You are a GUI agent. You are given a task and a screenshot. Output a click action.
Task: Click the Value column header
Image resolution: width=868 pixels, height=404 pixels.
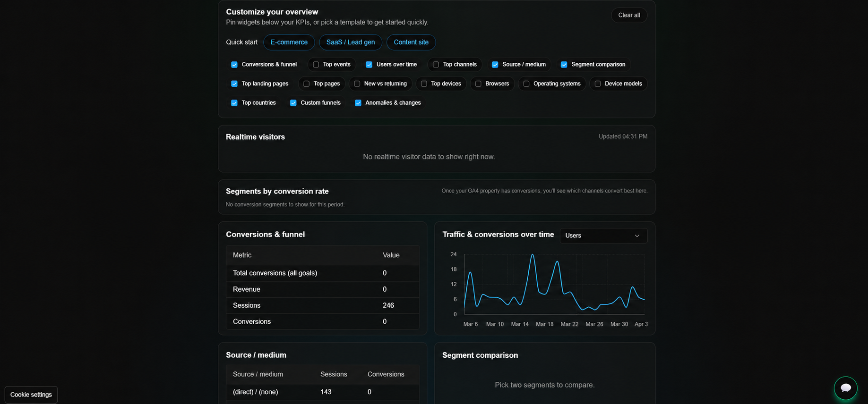click(x=391, y=255)
